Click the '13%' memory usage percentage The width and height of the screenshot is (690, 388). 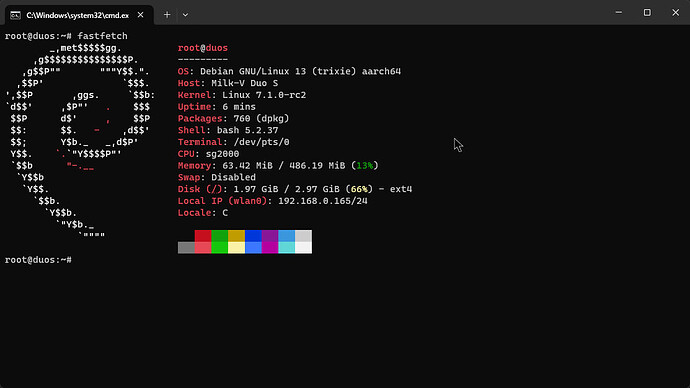point(365,166)
